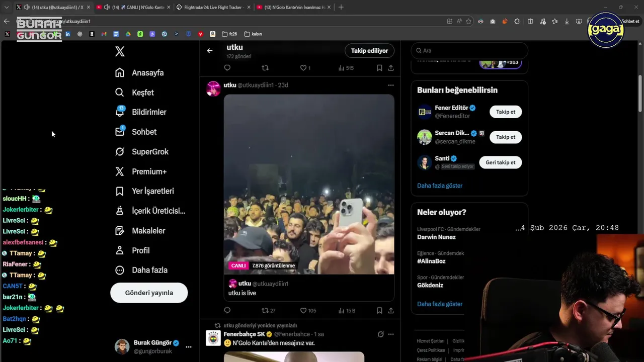The image size is (644, 362).
Task: Open the split screen toolbar icon
Action: (530, 21)
